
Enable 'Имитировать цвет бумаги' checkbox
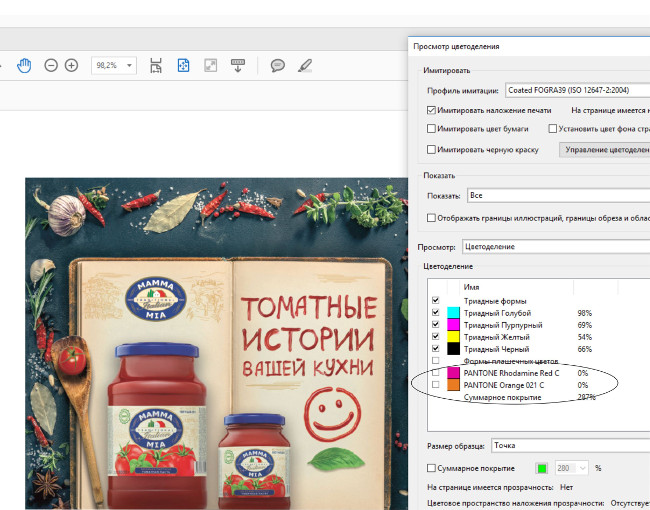(x=431, y=129)
